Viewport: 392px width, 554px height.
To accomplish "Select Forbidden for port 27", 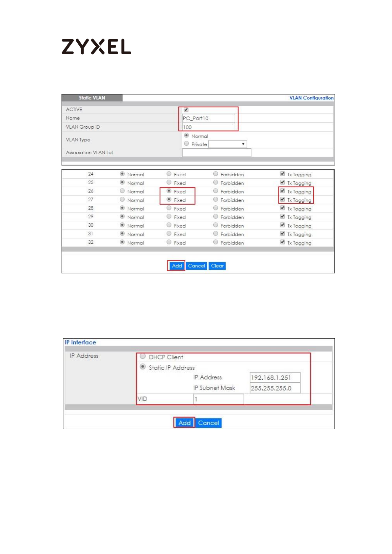I will 216,200.
